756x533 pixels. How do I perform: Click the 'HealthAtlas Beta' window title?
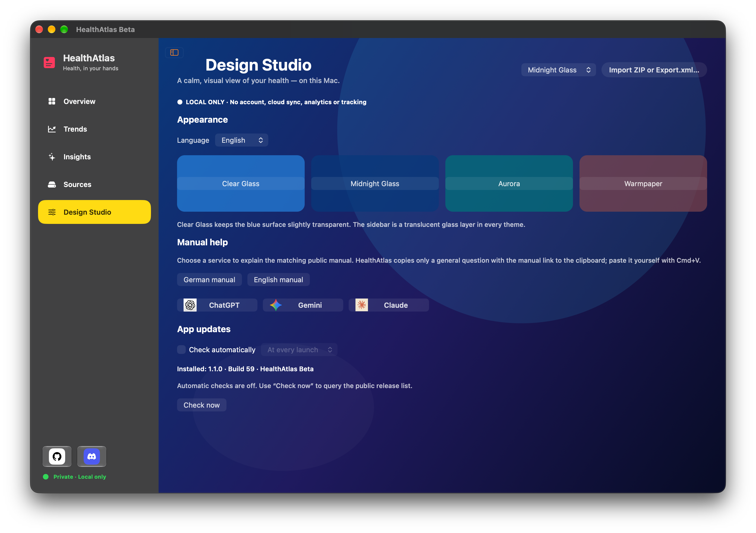pyautogui.click(x=105, y=29)
